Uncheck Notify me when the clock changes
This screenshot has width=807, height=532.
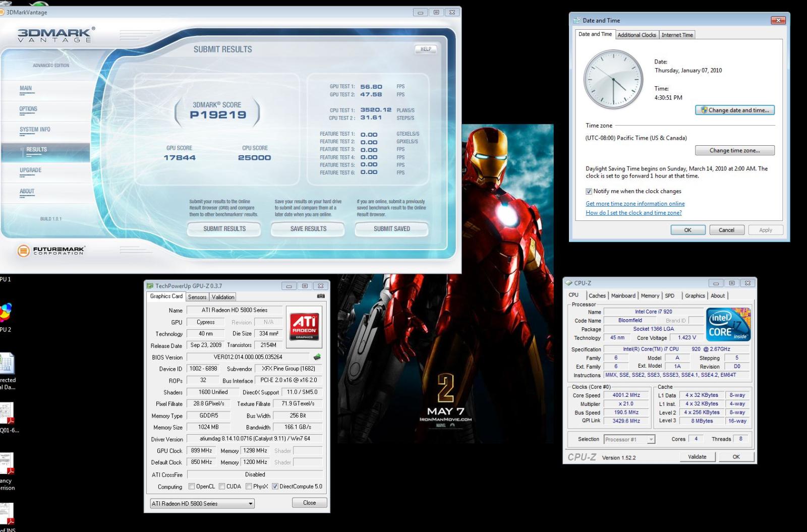[x=589, y=192]
